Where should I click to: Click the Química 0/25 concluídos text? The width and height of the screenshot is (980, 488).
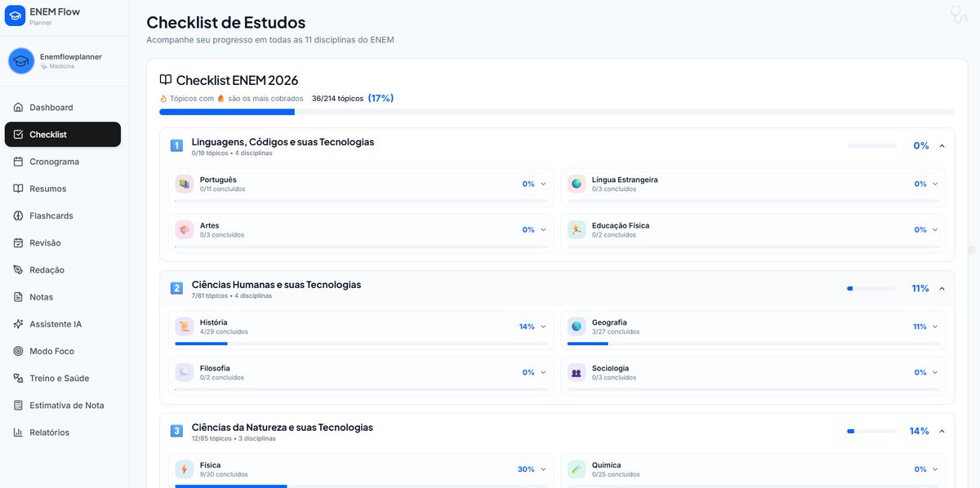(x=616, y=475)
